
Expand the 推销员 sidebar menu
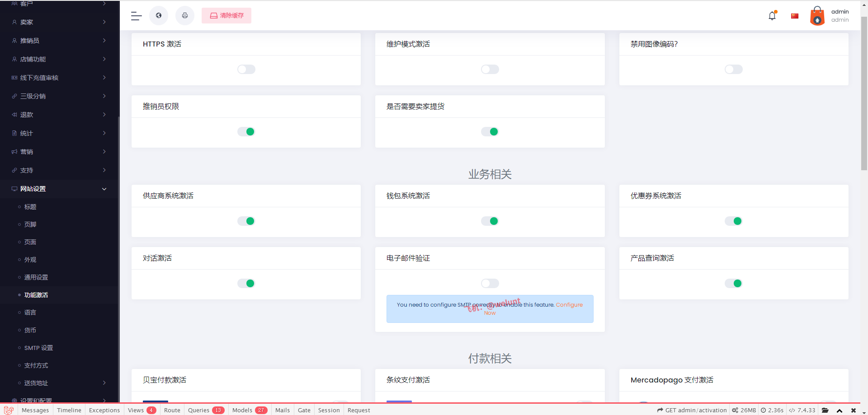(59, 41)
